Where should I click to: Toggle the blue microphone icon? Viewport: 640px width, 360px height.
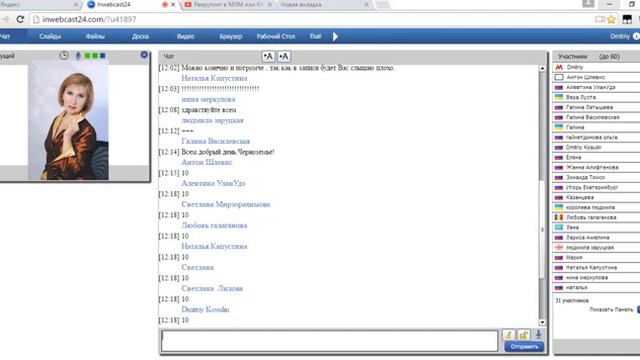(x=78, y=56)
